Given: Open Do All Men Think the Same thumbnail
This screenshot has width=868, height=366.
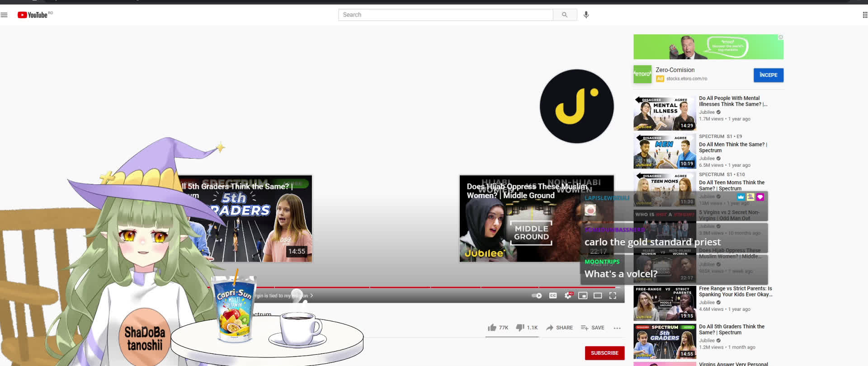Looking at the screenshot, I should [x=665, y=151].
